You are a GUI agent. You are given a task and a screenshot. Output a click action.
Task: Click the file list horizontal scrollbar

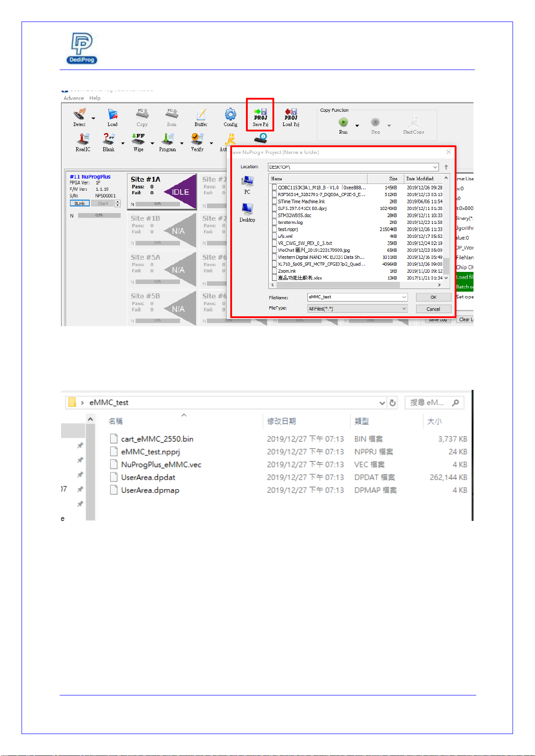[356, 285]
